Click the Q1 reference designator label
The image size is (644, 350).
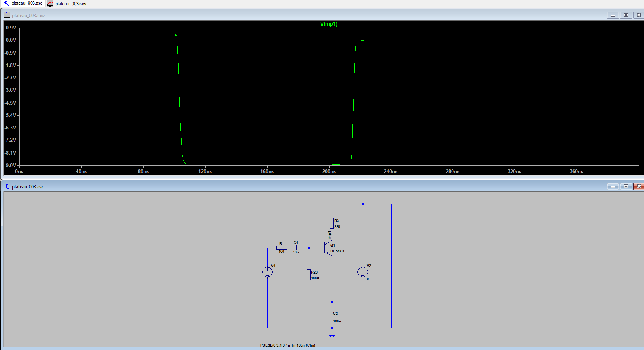(x=333, y=245)
